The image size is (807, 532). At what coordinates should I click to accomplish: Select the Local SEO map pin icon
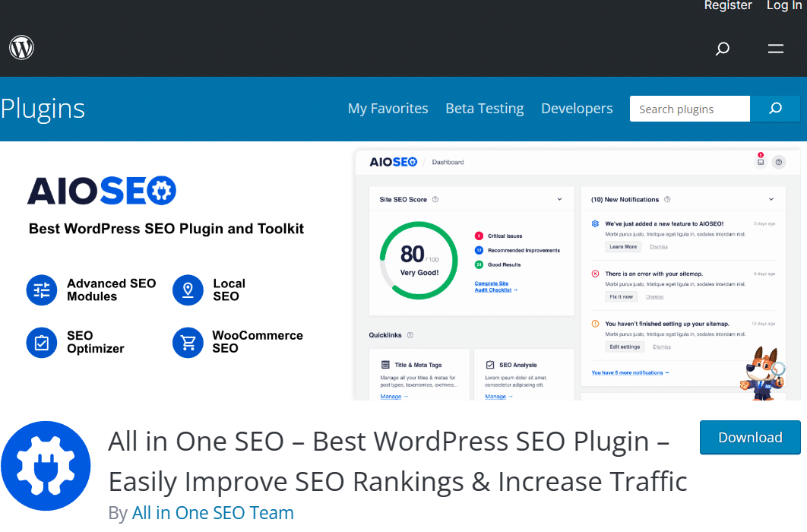[x=188, y=290]
